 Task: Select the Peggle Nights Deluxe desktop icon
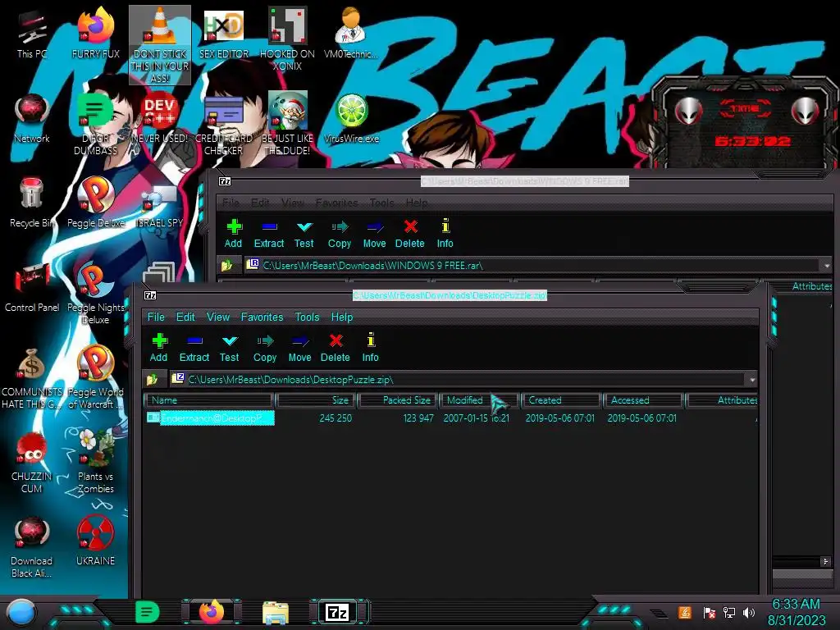click(x=95, y=294)
